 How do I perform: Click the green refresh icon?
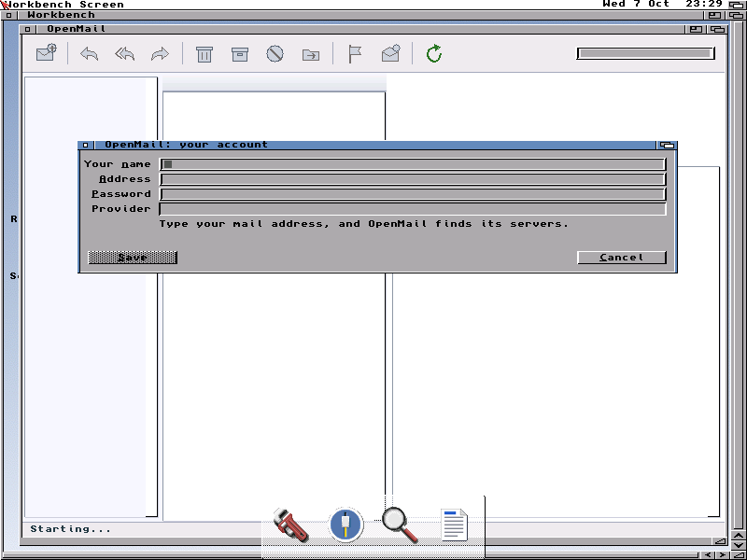click(434, 53)
